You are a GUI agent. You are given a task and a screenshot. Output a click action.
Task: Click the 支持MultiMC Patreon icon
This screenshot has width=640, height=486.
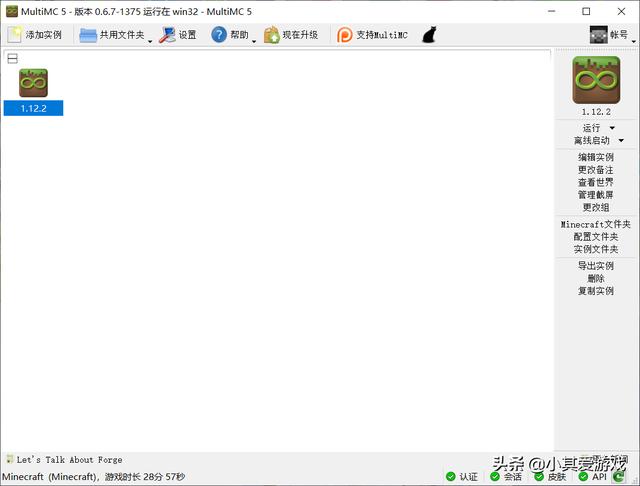pyautogui.click(x=345, y=35)
